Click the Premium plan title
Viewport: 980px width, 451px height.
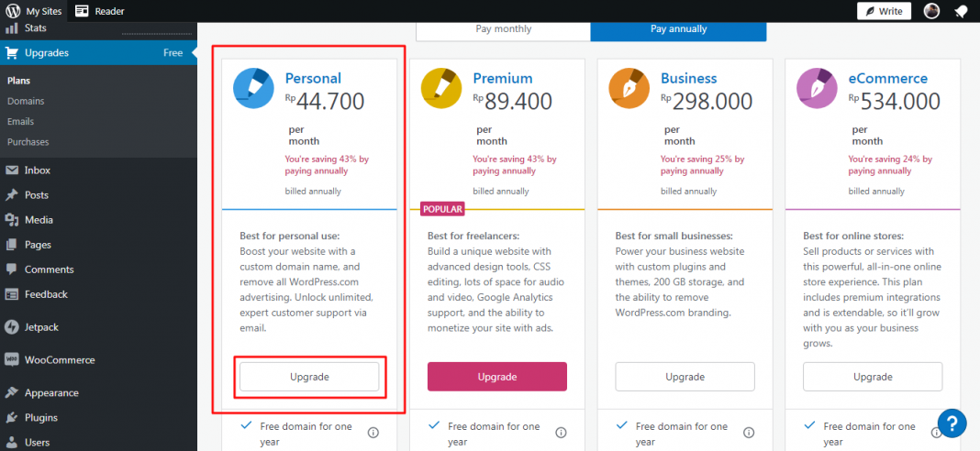click(503, 78)
